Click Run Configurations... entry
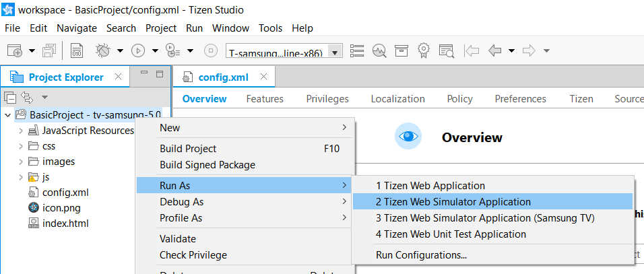The width and height of the screenshot is (644, 274). pyautogui.click(x=421, y=255)
